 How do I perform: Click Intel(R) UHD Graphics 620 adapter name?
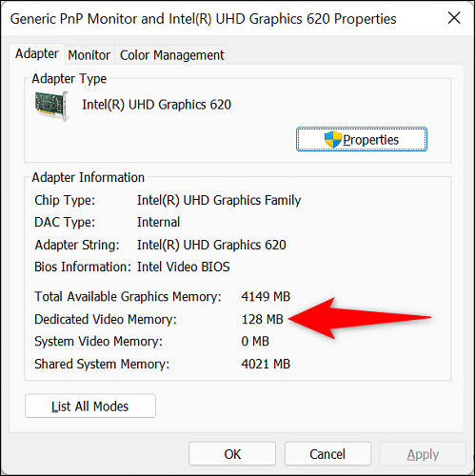point(156,105)
